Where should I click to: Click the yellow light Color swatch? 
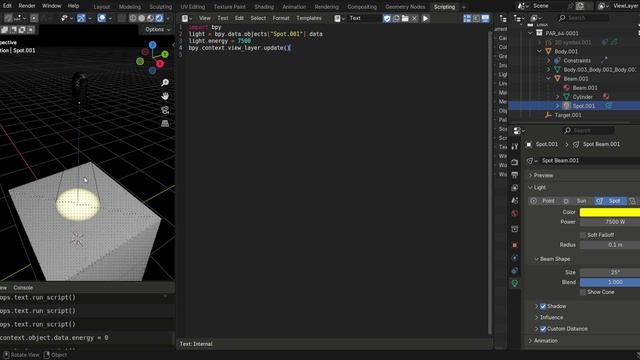tap(610, 212)
